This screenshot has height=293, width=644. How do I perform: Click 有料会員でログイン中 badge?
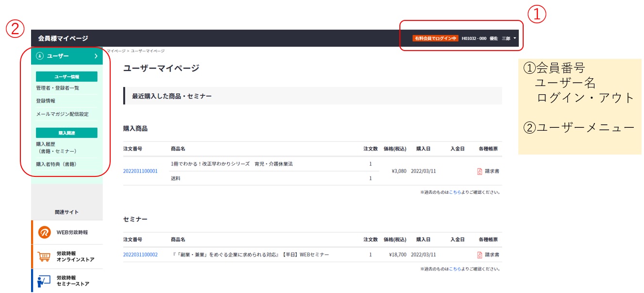click(x=435, y=38)
